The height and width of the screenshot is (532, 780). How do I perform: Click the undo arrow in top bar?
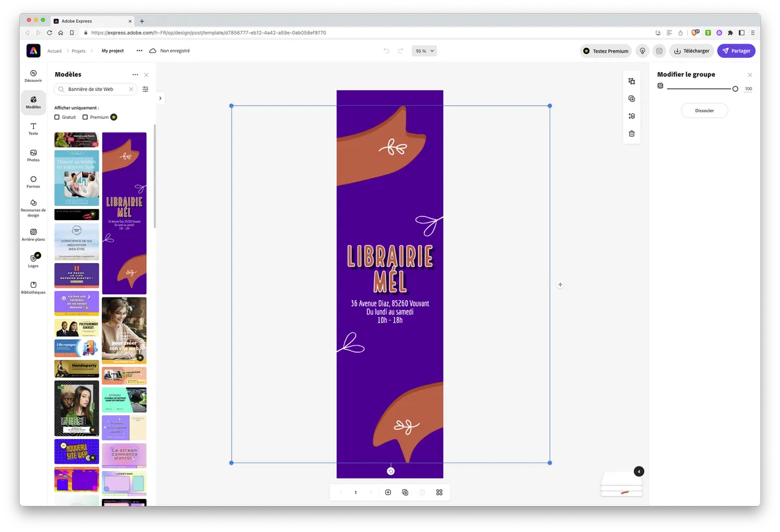(386, 51)
